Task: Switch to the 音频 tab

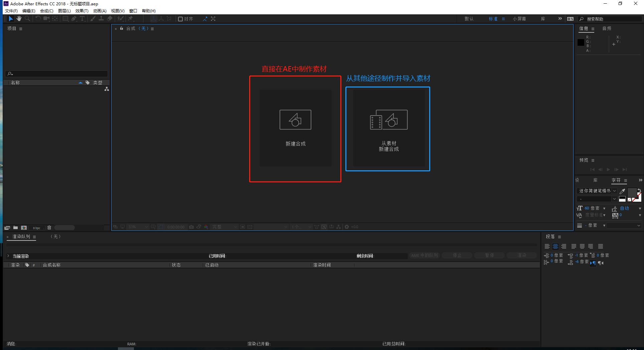Action: 607,29
